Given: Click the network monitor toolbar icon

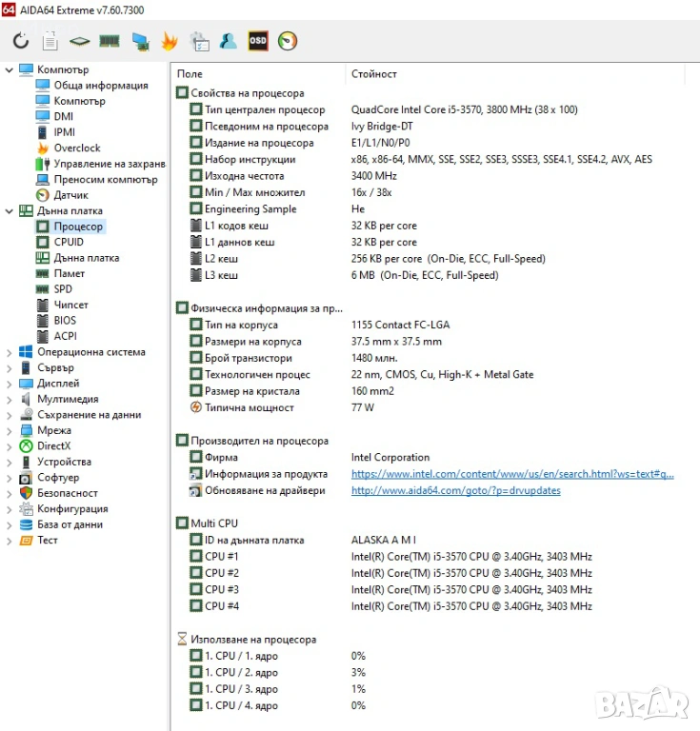Looking at the screenshot, I should pos(140,41).
